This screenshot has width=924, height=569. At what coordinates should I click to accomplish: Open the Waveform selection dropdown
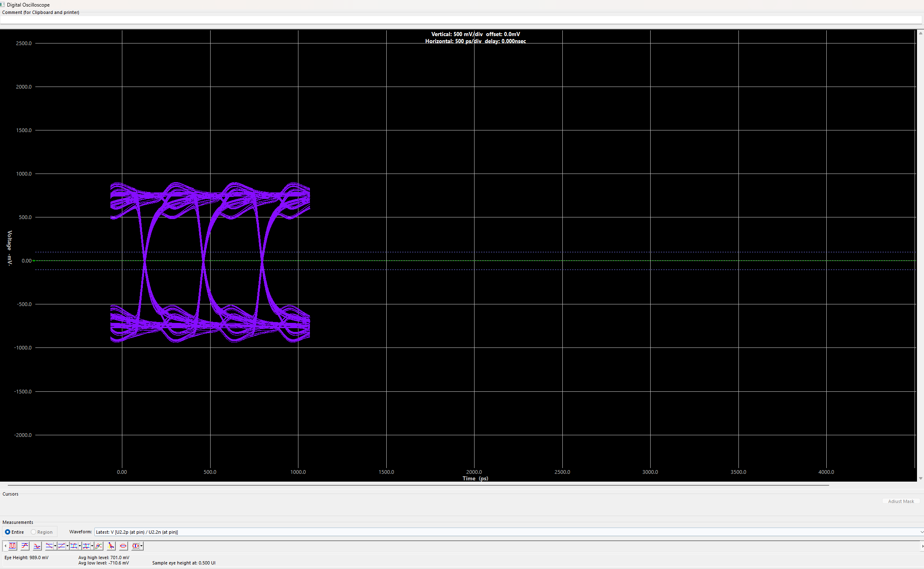(921, 532)
